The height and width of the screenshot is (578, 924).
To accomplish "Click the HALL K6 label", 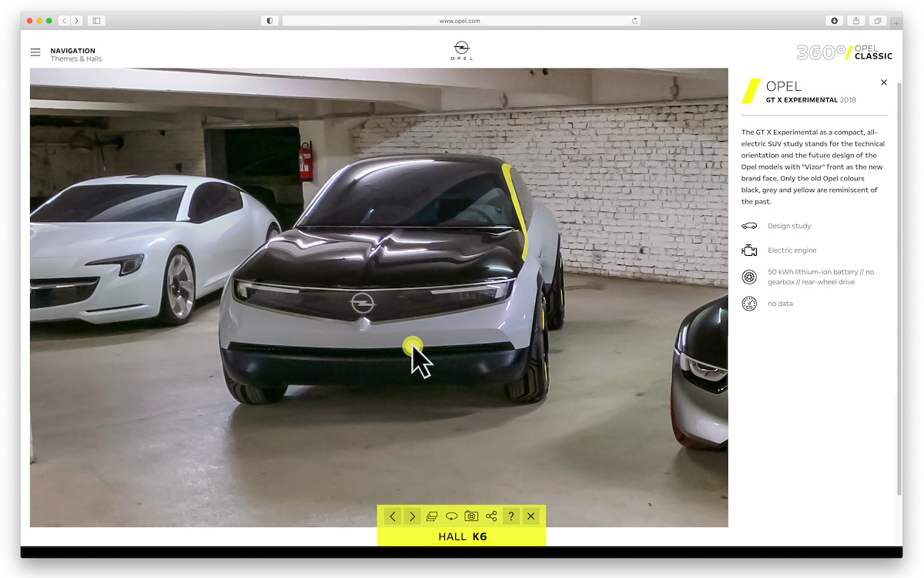I will tap(462, 536).
